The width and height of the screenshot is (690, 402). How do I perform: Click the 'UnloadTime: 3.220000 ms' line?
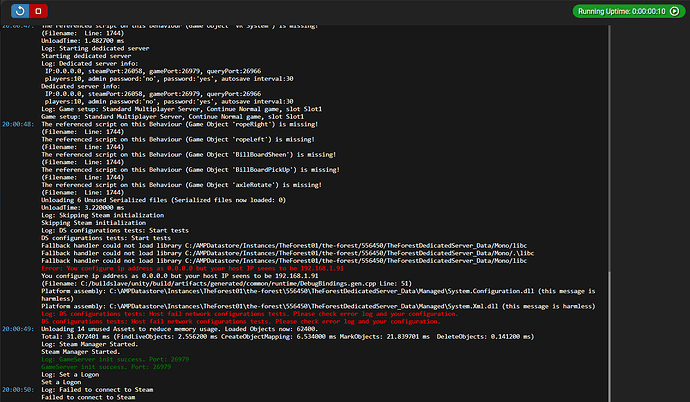pyautogui.click(x=83, y=208)
